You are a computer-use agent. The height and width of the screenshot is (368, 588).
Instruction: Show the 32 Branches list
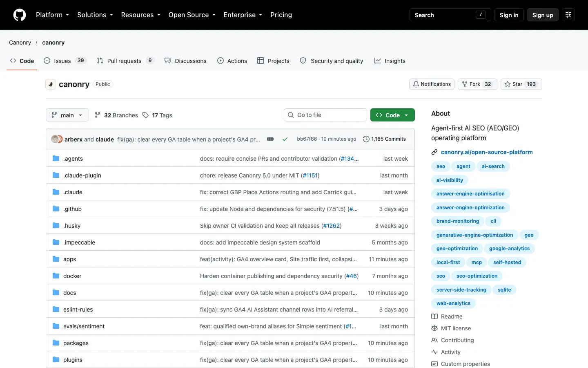116,115
